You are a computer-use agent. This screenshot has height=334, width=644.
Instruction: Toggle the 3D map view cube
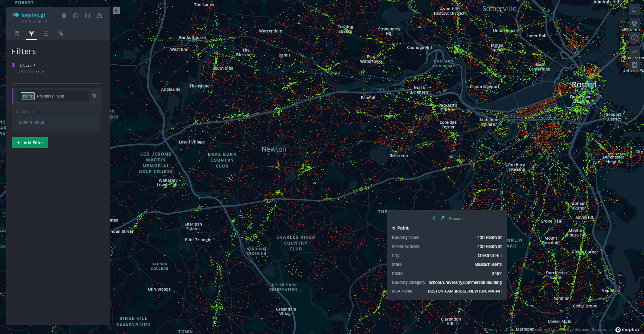pyautogui.click(x=635, y=24)
